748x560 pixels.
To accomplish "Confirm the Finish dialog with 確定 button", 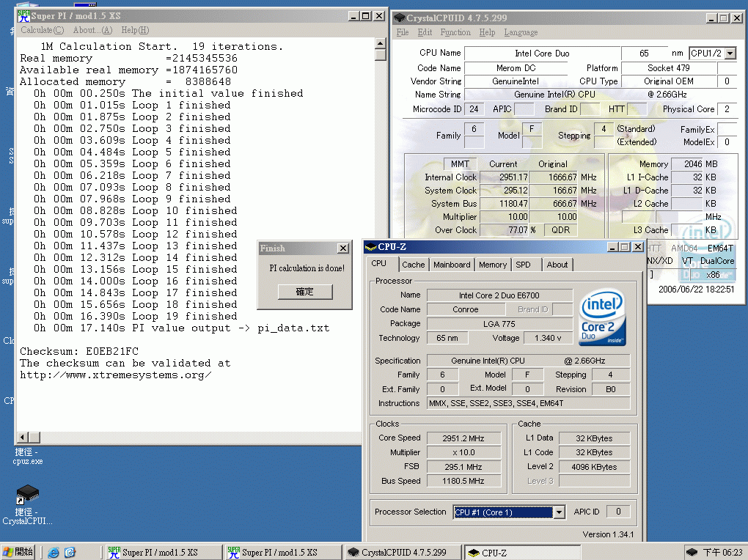I will [304, 292].
